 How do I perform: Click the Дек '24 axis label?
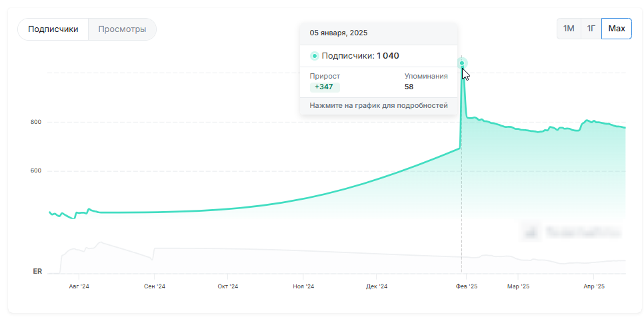click(x=377, y=286)
